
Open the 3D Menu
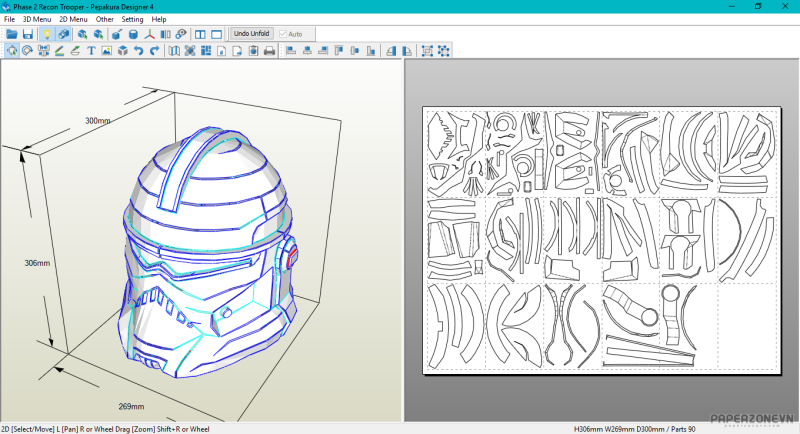click(x=37, y=19)
